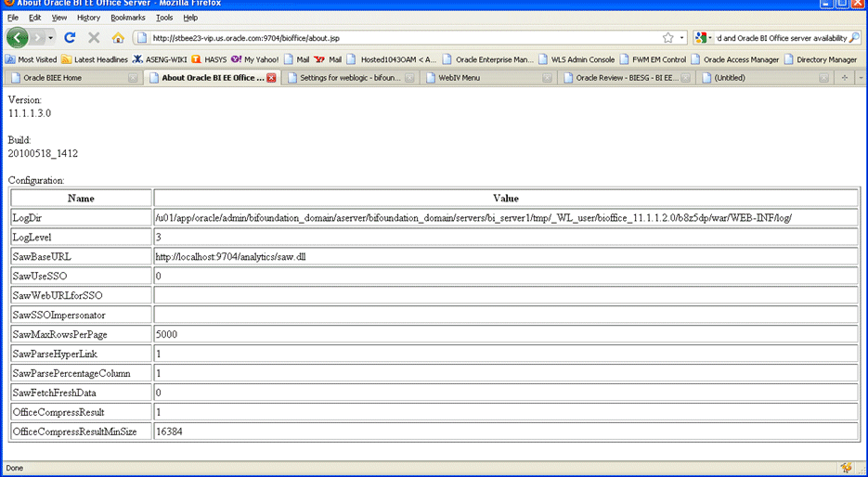Viewport: 868px width, 477px height.
Task: Open the History menu
Action: (88, 18)
